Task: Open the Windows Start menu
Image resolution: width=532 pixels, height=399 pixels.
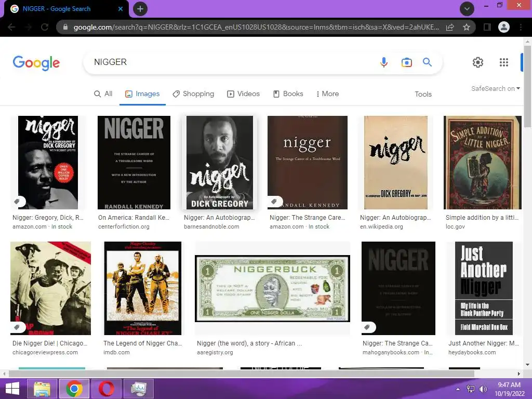Action: [x=12, y=389]
